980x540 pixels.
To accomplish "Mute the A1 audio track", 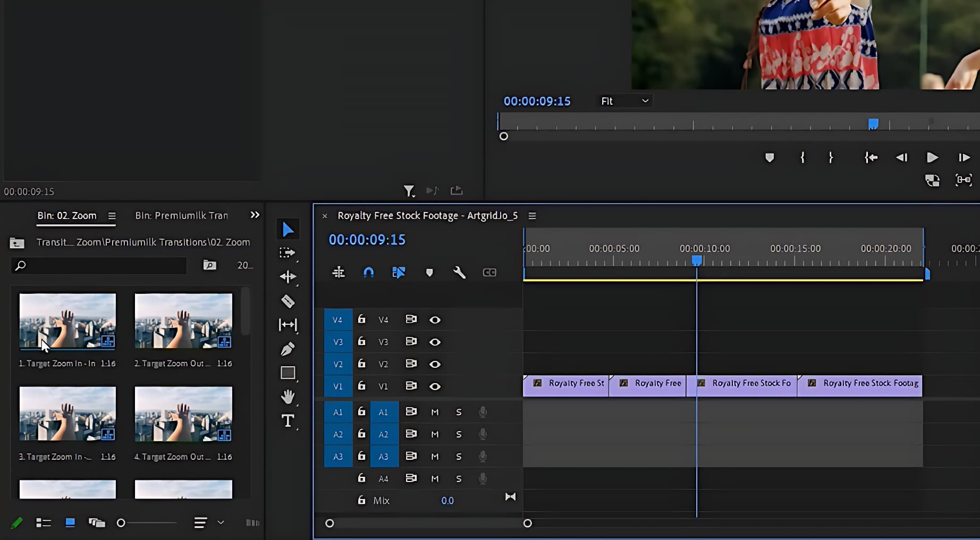I will [x=435, y=412].
